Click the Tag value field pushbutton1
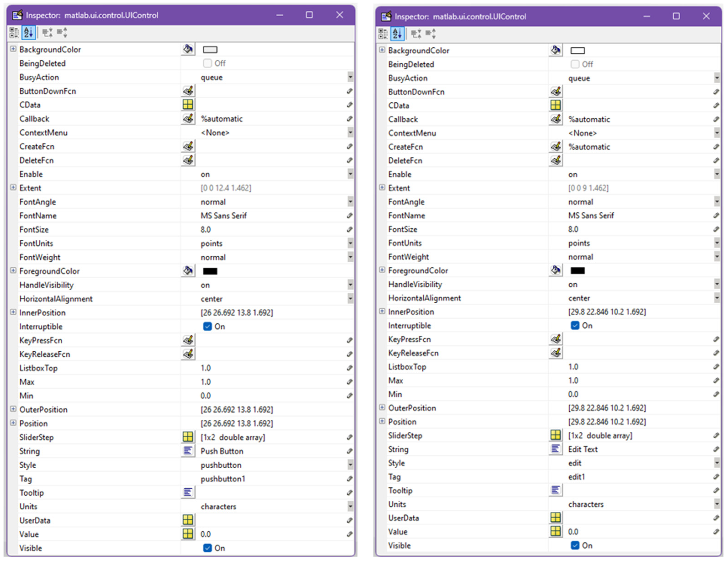This screenshot has width=728, height=562. tap(223, 479)
